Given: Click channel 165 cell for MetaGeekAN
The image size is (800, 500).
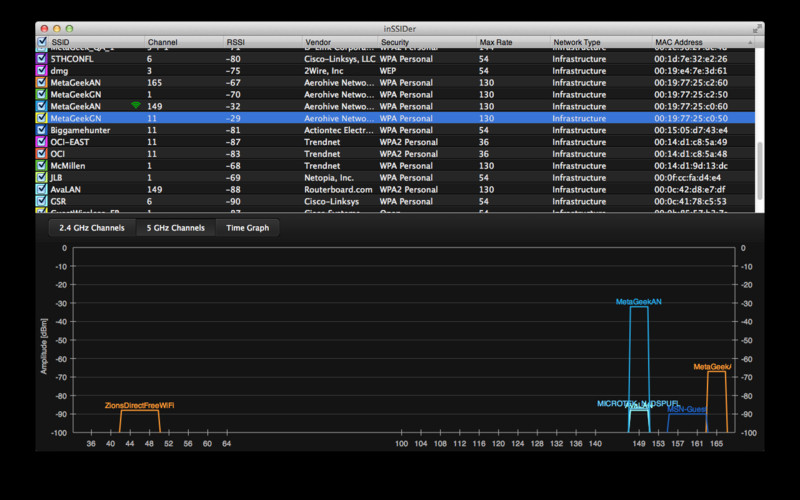Looking at the screenshot, I should 155,83.
